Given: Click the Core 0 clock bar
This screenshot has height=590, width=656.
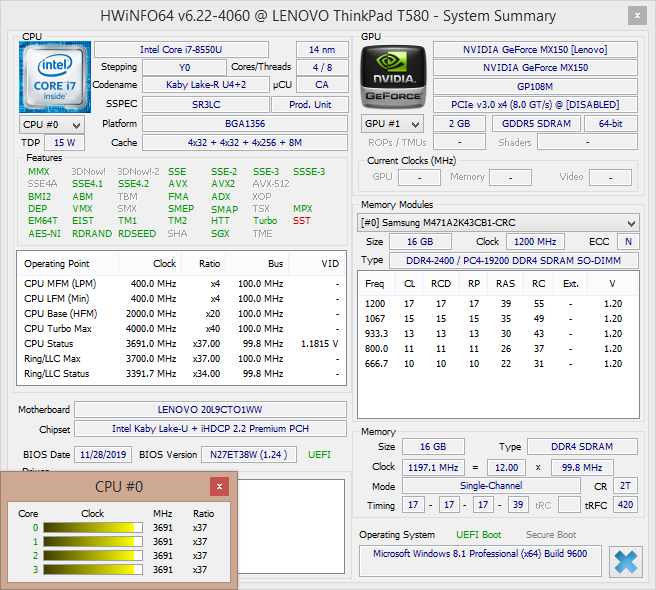Looking at the screenshot, I should (93, 528).
